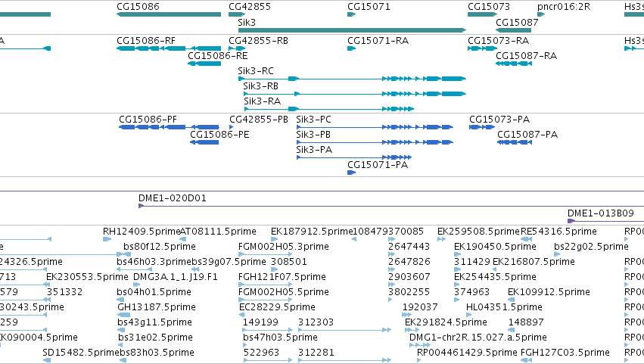This screenshot has width=644, height=364.
Task: Select feature 2647443
Action: click(409, 247)
